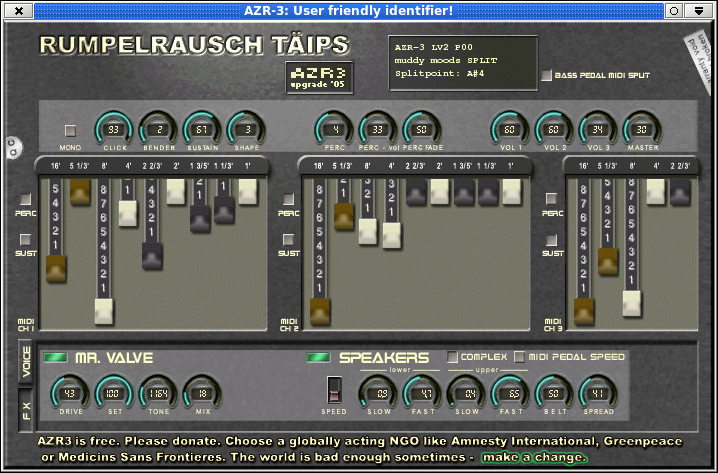Toggle Perc for MIDI CH 3 drawbars
This screenshot has width=718, height=473.
[x=552, y=199]
